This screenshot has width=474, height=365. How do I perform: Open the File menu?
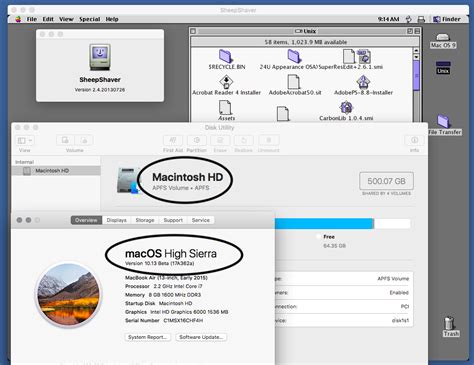(x=32, y=19)
